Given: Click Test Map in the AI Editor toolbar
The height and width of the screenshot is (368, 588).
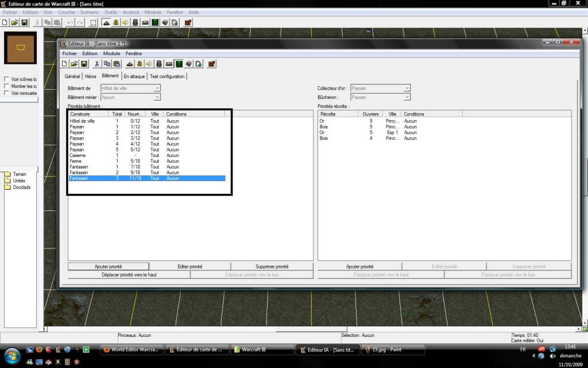Looking at the screenshot, I should click(x=211, y=64).
